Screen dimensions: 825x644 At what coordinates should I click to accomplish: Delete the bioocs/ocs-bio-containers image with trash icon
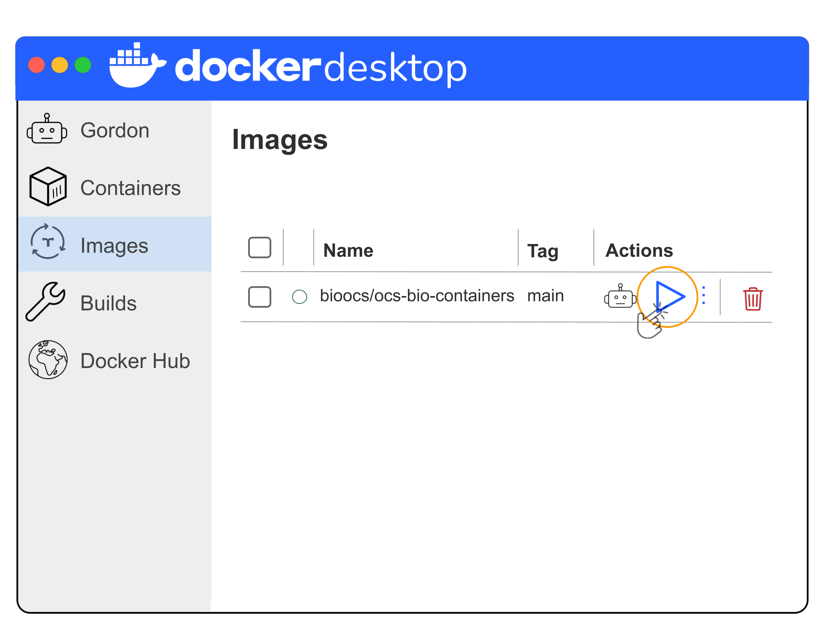click(753, 299)
